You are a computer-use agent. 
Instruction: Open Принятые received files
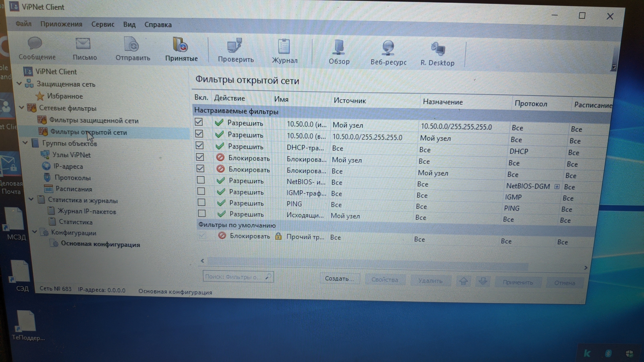click(x=180, y=45)
